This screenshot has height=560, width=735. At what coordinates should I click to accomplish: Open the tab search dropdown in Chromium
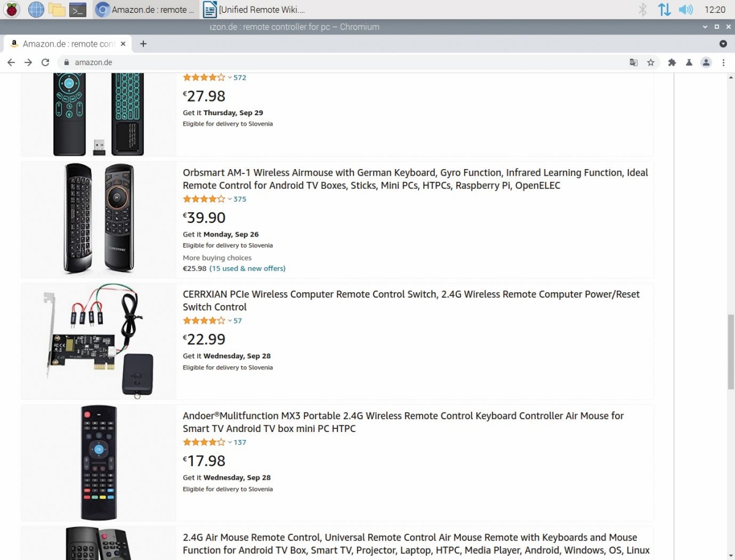point(723,44)
